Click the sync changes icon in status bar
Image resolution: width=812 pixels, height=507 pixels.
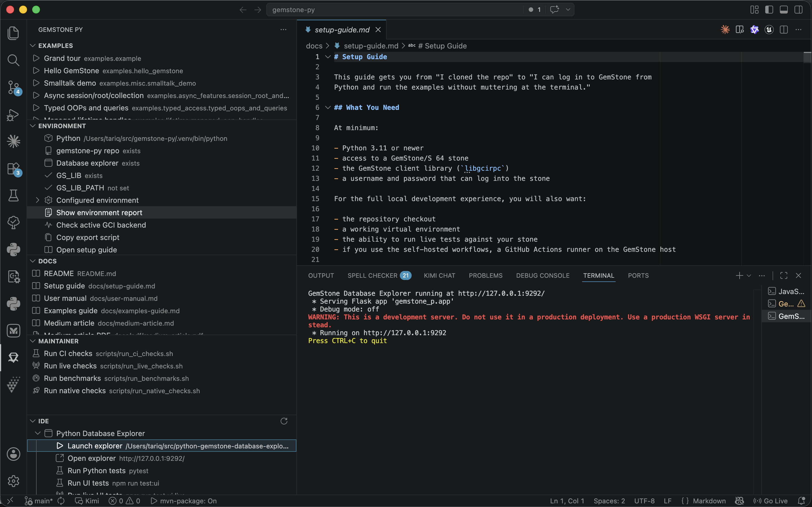61,501
